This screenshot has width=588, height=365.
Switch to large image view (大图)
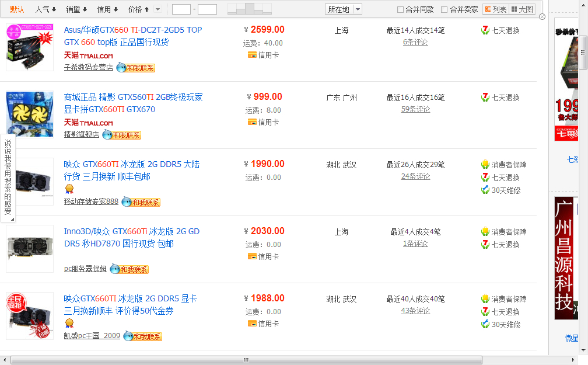(522, 9)
